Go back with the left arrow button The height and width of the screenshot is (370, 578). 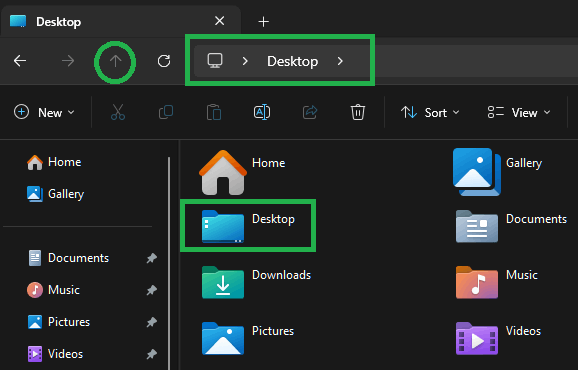tap(20, 61)
